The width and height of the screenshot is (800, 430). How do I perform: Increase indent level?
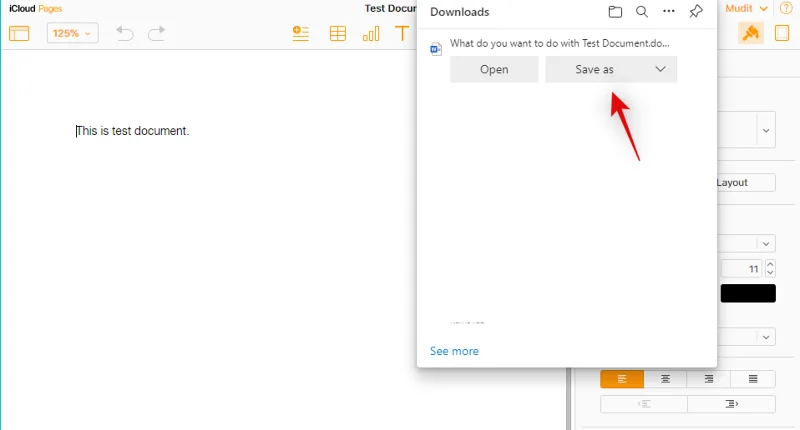[732, 404]
